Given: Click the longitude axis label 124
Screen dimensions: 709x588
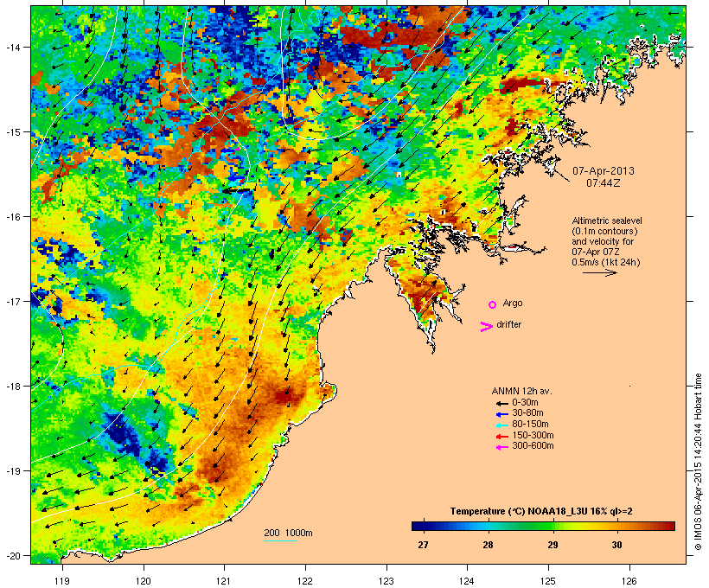Looking at the screenshot, I should tap(467, 581).
